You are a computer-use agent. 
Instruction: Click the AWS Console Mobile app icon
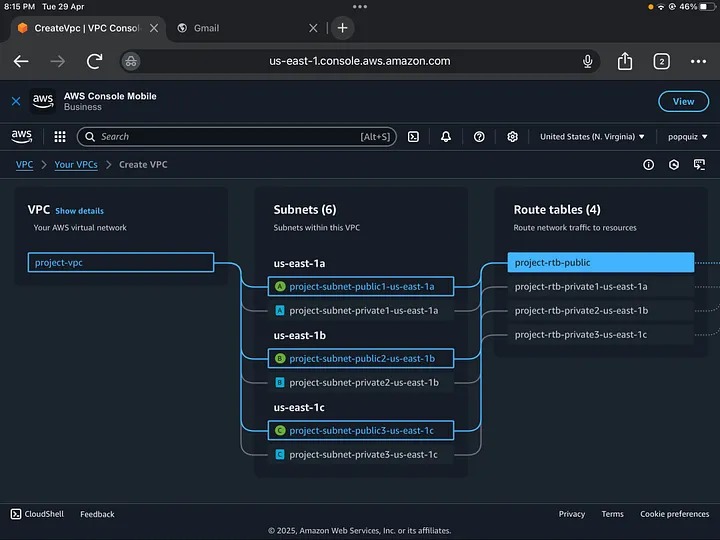click(43, 101)
